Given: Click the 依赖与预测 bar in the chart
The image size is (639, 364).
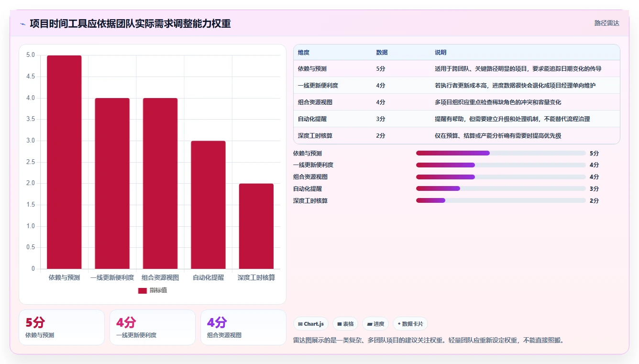Looking at the screenshot, I should click(x=64, y=162).
